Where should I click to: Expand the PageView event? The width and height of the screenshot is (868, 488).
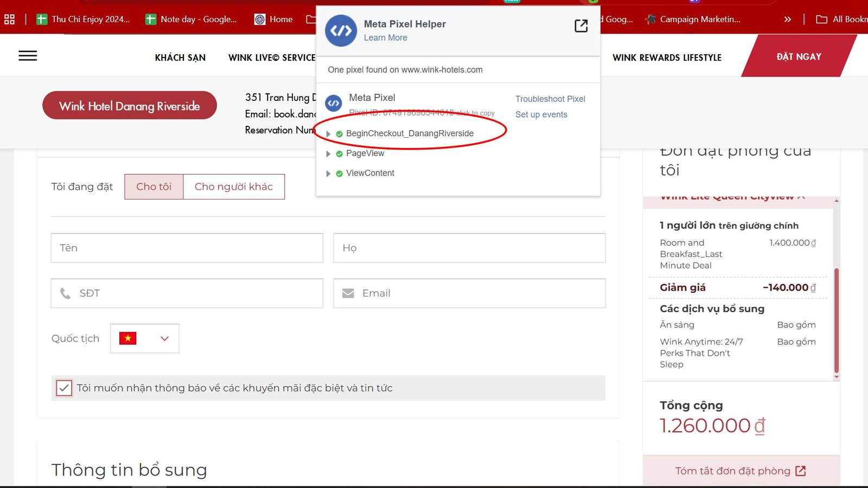pos(328,154)
